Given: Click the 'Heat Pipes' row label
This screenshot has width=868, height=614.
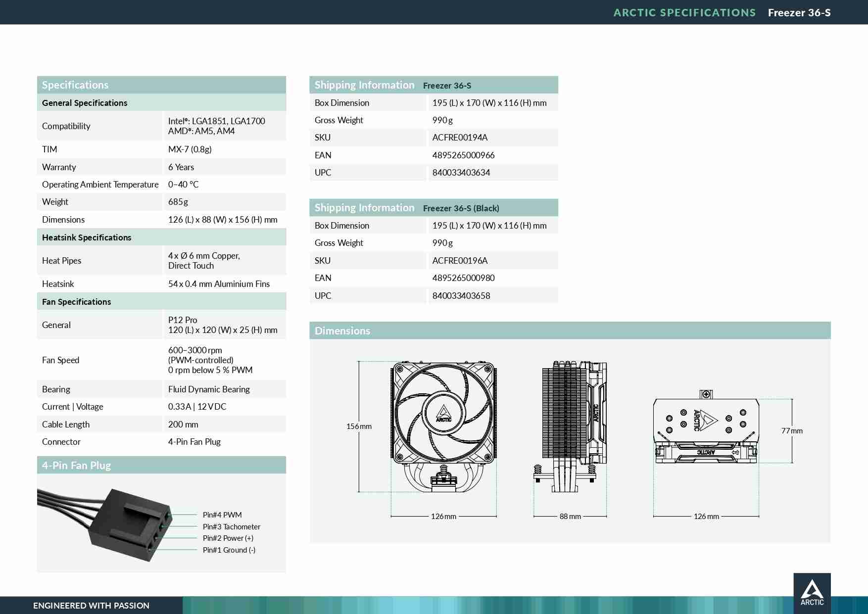Looking at the screenshot, I should click(x=62, y=261).
